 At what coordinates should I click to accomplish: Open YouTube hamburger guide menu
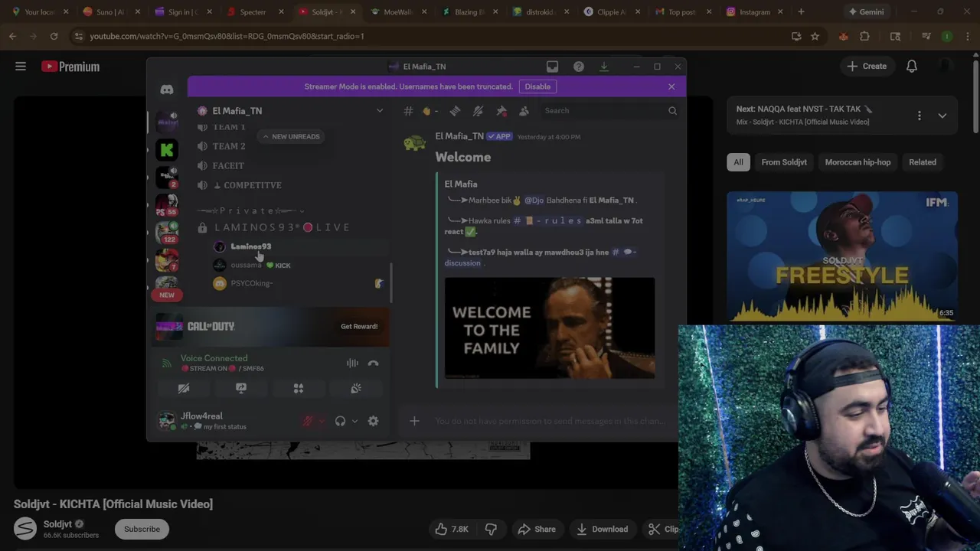tap(21, 67)
